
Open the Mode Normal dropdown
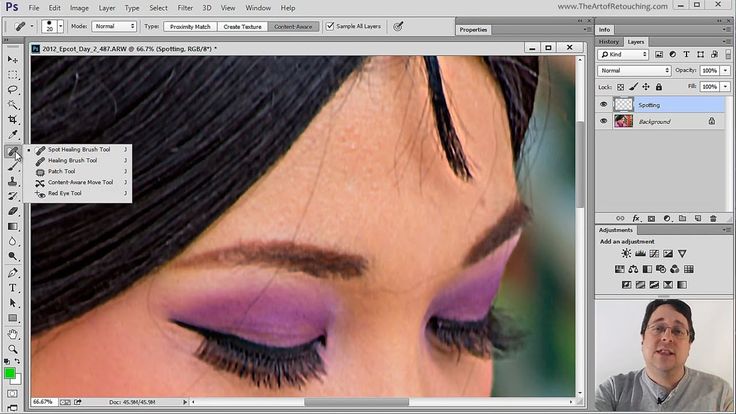click(x=114, y=26)
